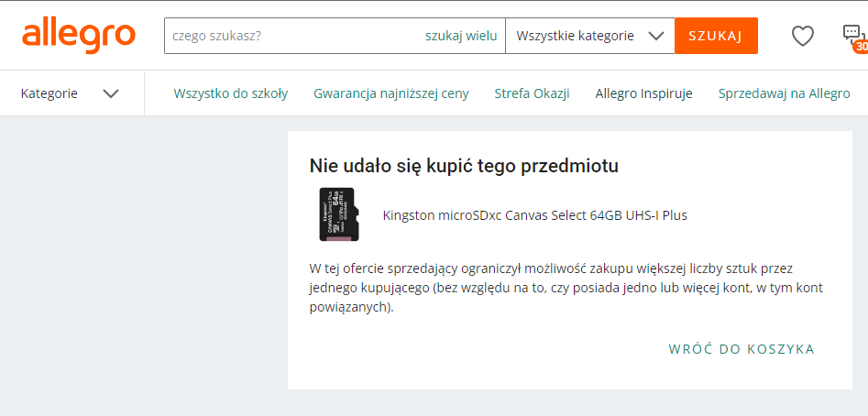
Task: Open 'Allegro Inspiruje' section
Action: [643, 93]
